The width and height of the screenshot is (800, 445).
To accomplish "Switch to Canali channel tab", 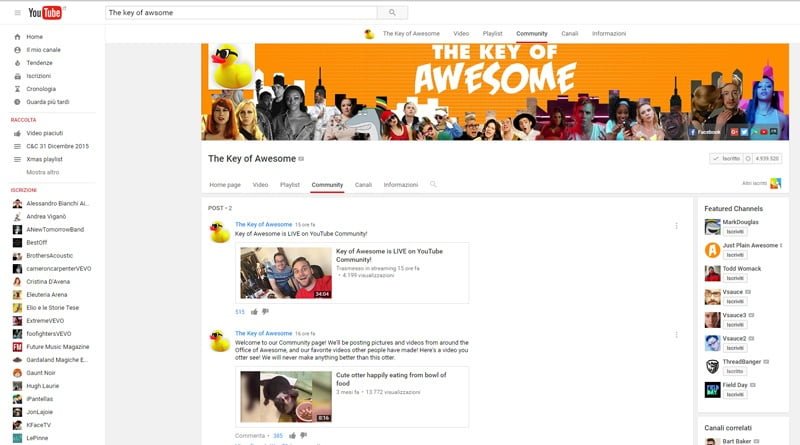I will [x=363, y=185].
